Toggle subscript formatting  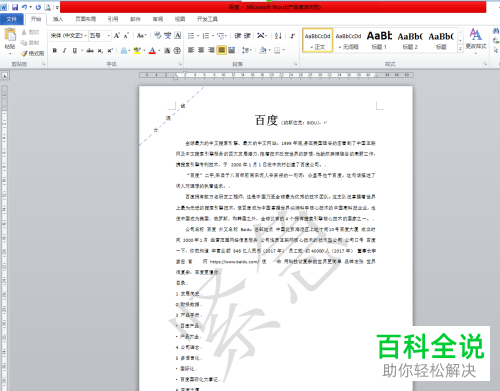tap(100, 50)
